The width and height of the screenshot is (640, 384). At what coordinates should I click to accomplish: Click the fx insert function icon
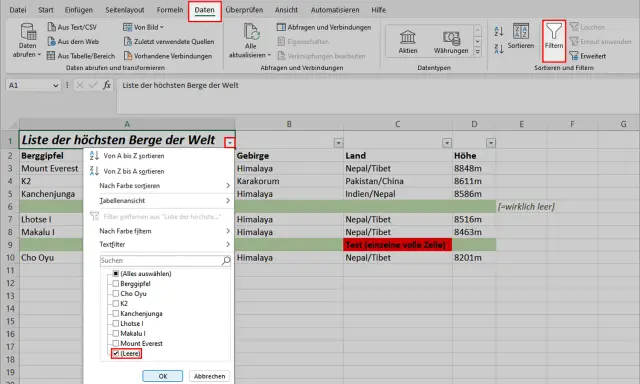tap(107, 85)
